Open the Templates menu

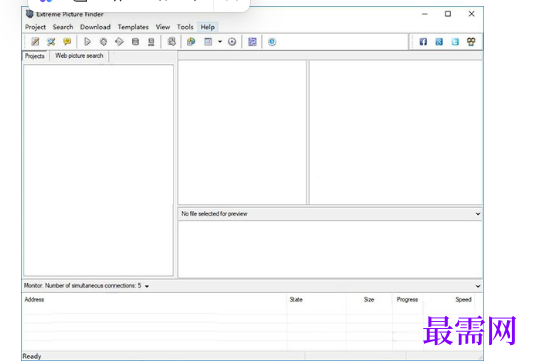tap(133, 27)
